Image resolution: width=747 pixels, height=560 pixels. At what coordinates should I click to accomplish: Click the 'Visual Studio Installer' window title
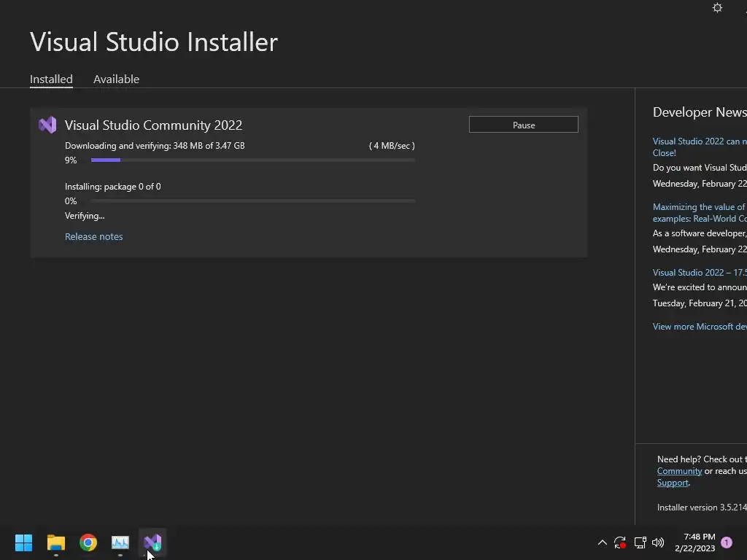click(154, 42)
